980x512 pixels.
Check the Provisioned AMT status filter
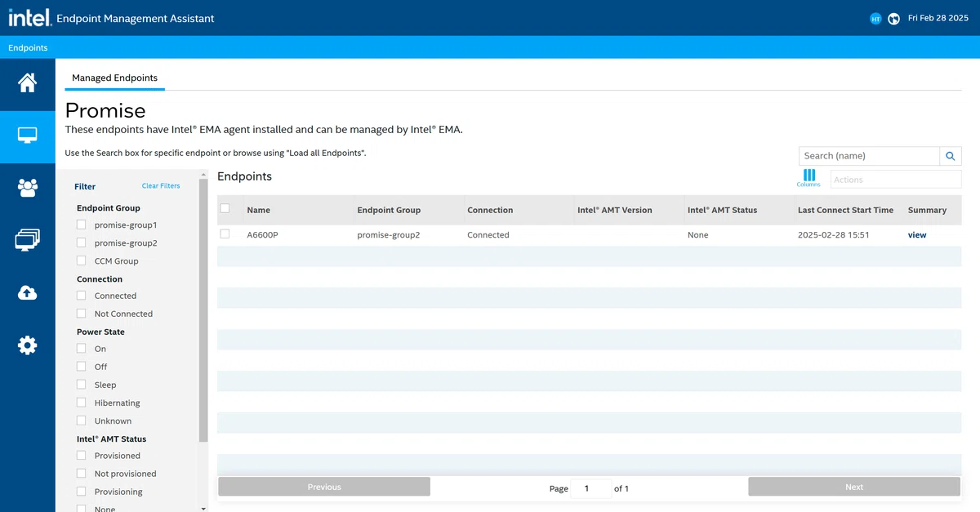click(81, 456)
